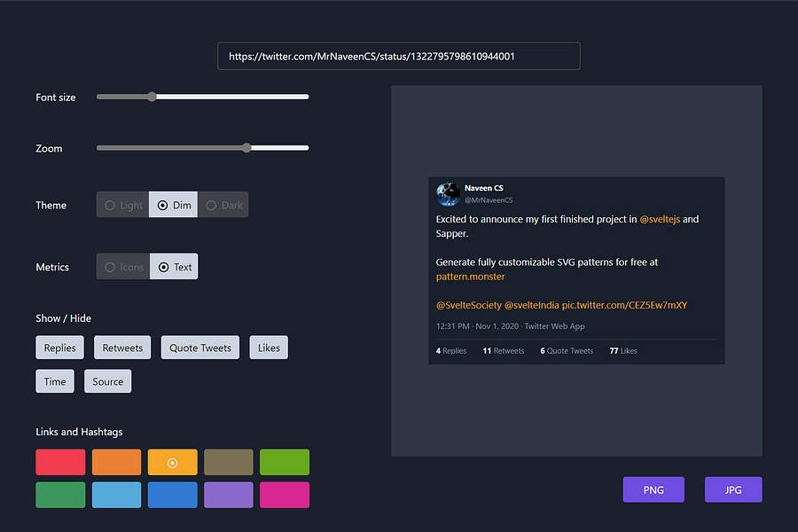Download the tweet as PNG
Viewport: 798px width, 532px height.
(653, 489)
